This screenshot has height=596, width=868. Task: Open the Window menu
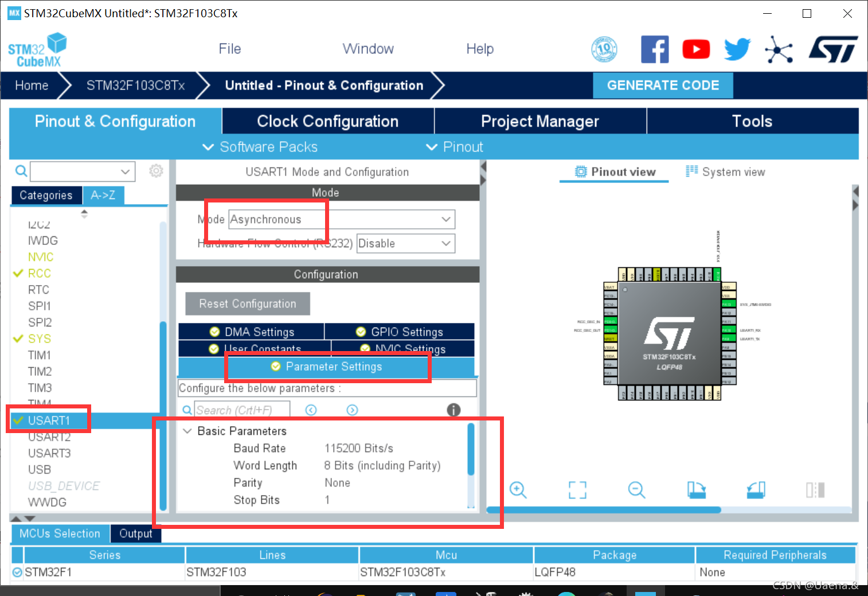click(368, 49)
